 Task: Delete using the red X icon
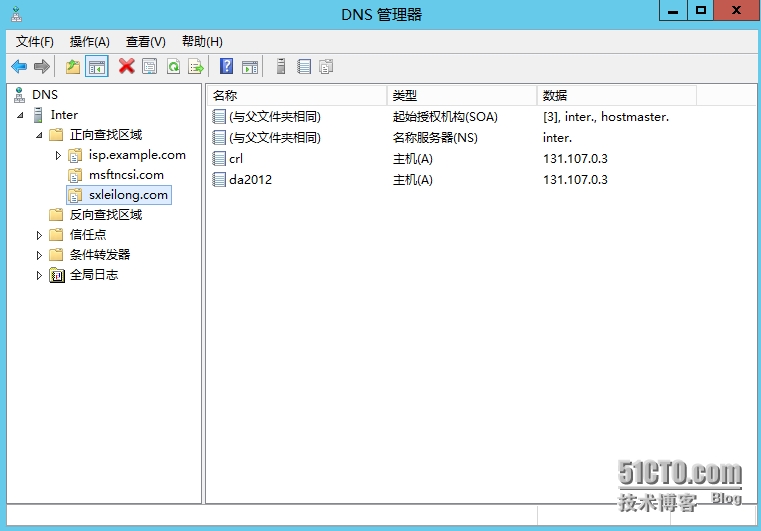127,66
